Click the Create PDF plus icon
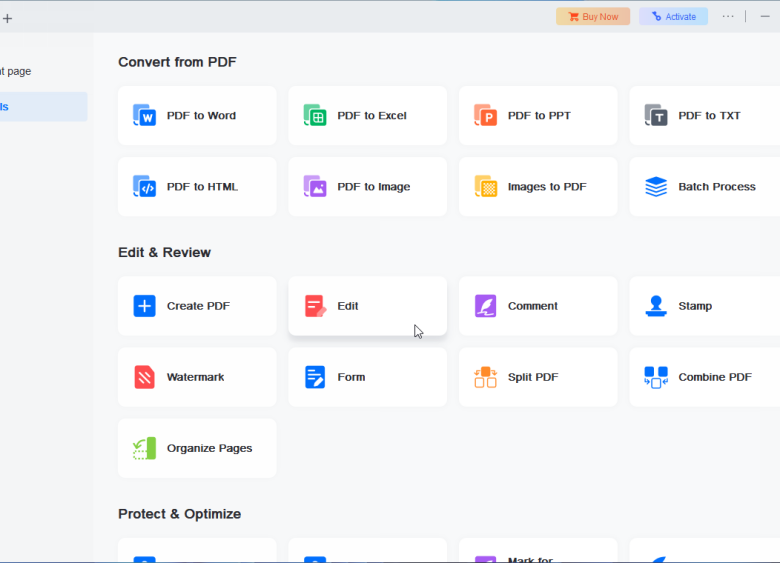Image resolution: width=780 pixels, height=563 pixels. [x=145, y=306]
